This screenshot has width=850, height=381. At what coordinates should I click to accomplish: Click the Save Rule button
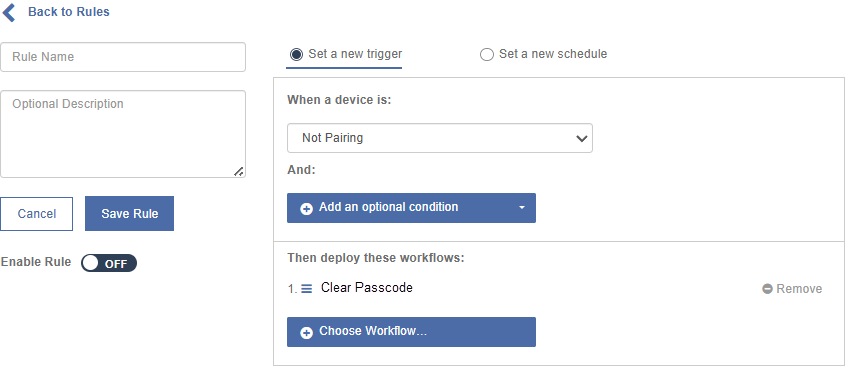[x=130, y=214]
